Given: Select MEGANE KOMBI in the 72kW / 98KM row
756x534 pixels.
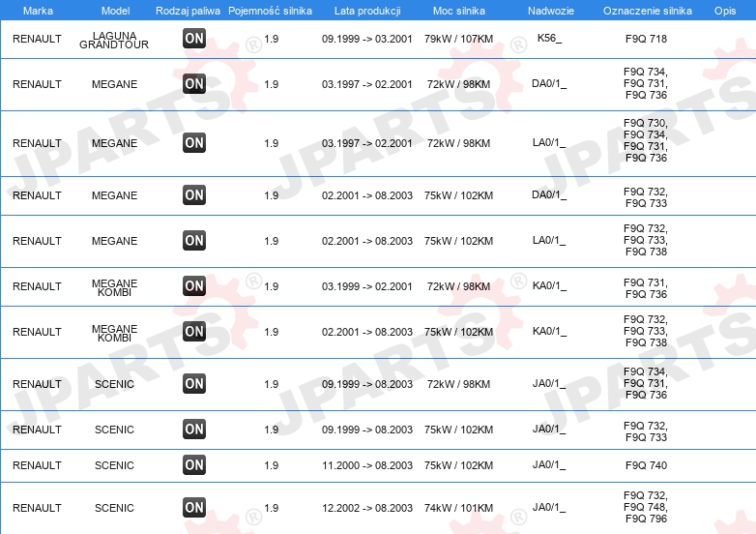Looking at the screenshot, I should pyautogui.click(x=114, y=287).
